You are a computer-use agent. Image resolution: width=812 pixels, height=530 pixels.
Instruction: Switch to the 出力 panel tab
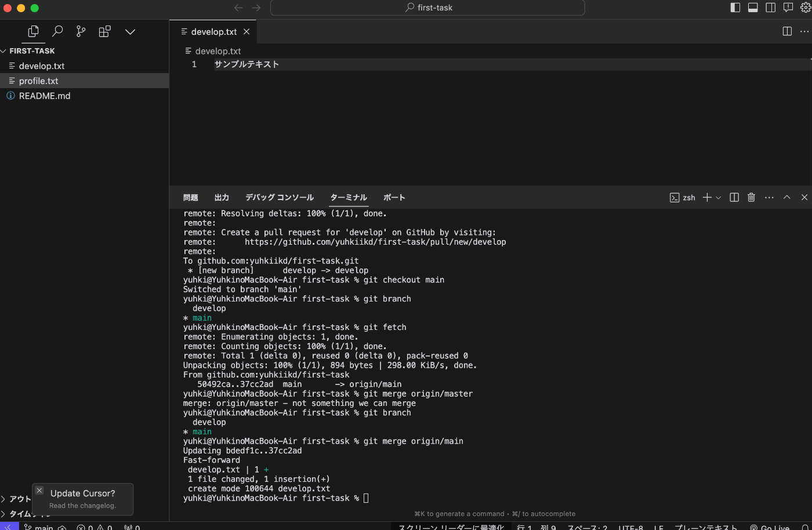(x=222, y=198)
